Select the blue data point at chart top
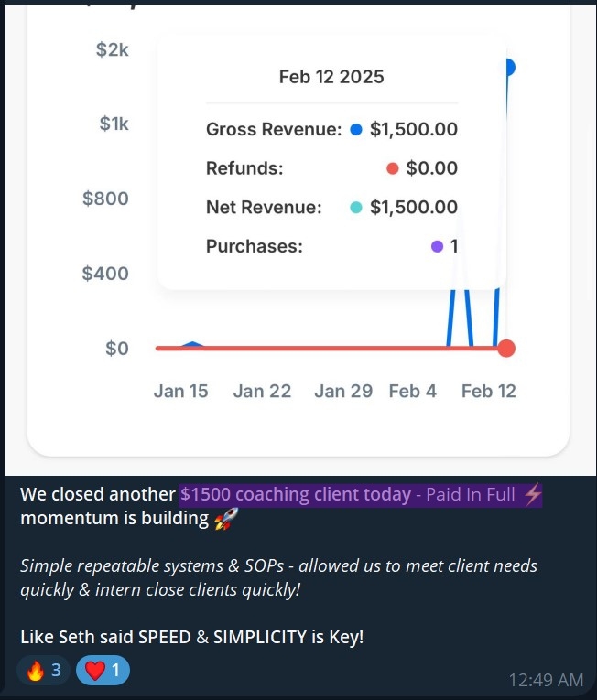597x700 pixels. [507, 67]
